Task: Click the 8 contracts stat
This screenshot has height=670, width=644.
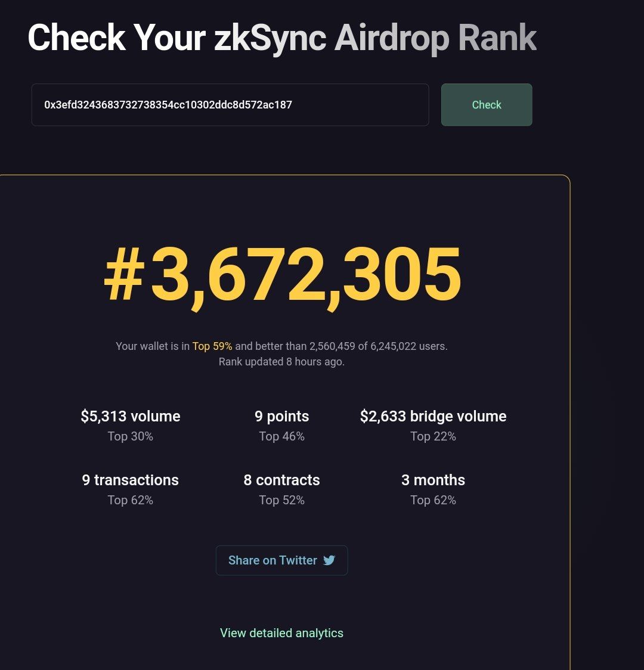Action: (x=281, y=480)
